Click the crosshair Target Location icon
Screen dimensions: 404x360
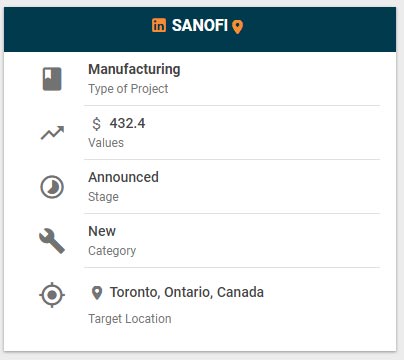(52, 295)
